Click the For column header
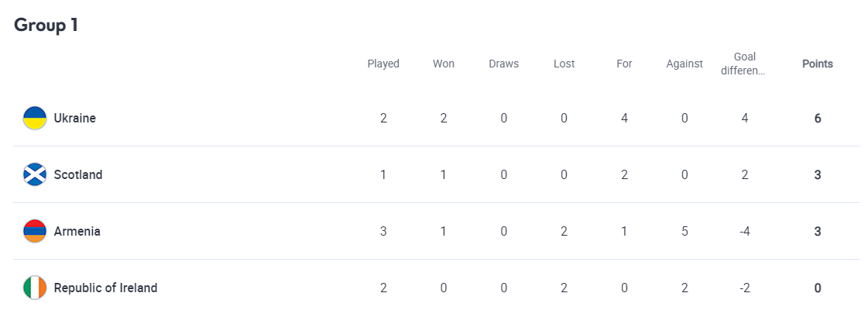868x324 pixels. [x=624, y=64]
